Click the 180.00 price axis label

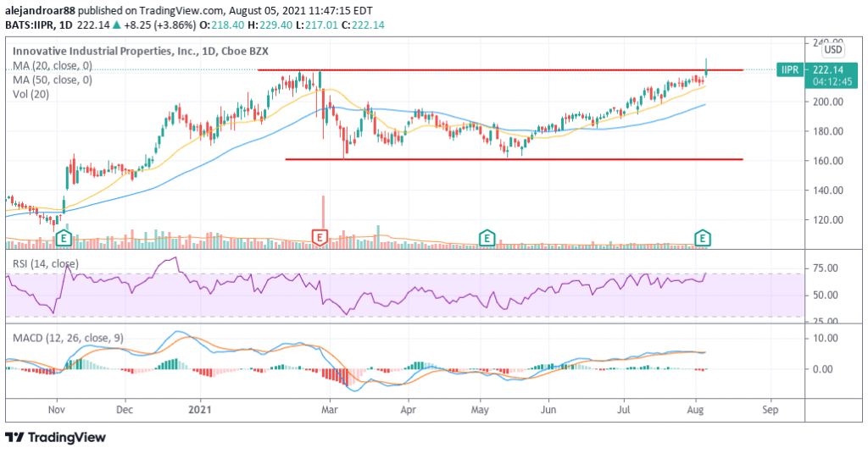[x=828, y=131]
